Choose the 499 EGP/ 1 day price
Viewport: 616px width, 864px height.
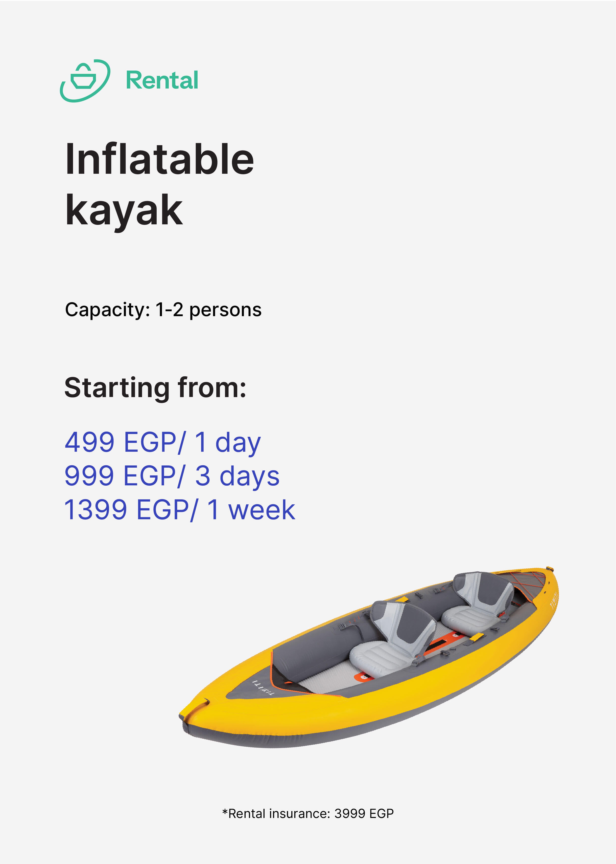pyautogui.click(x=163, y=443)
